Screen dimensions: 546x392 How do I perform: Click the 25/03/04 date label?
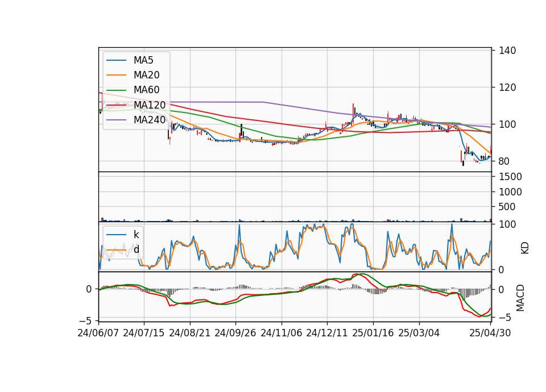(419, 333)
